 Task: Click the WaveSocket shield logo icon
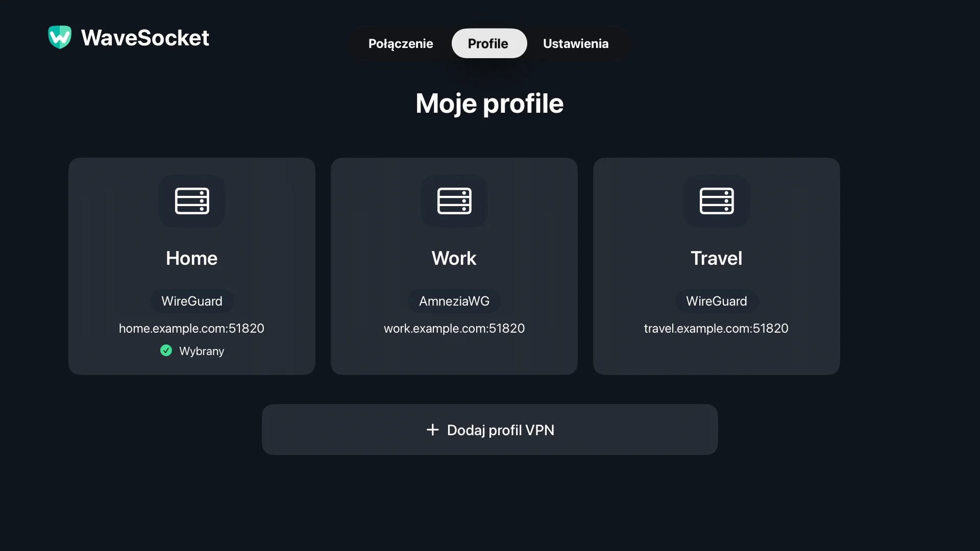coord(60,37)
